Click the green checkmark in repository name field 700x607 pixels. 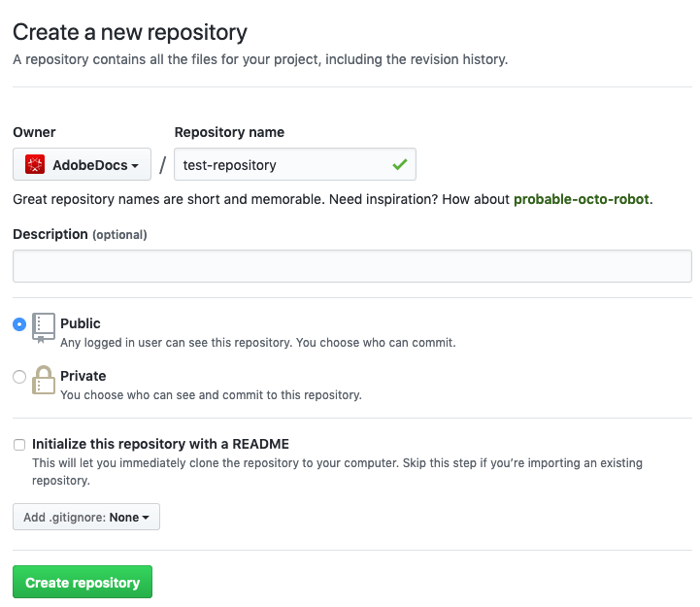point(399,165)
